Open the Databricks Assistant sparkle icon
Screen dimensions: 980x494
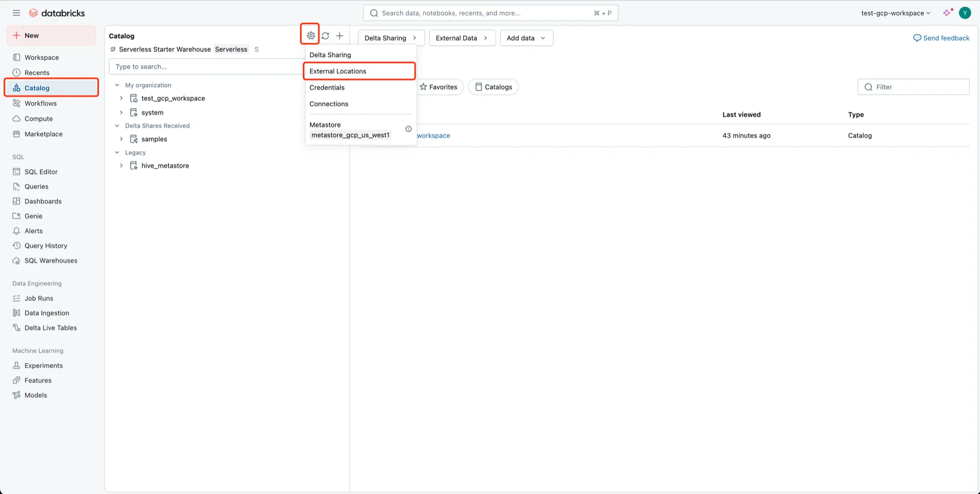948,13
